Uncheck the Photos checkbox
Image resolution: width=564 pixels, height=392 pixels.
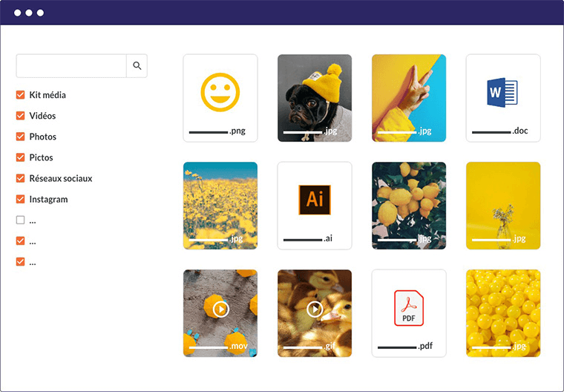[21, 137]
